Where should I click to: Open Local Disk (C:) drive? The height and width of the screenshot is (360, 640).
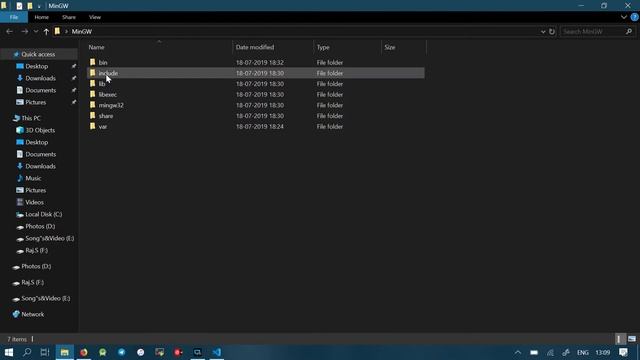click(x=44, y=214)
